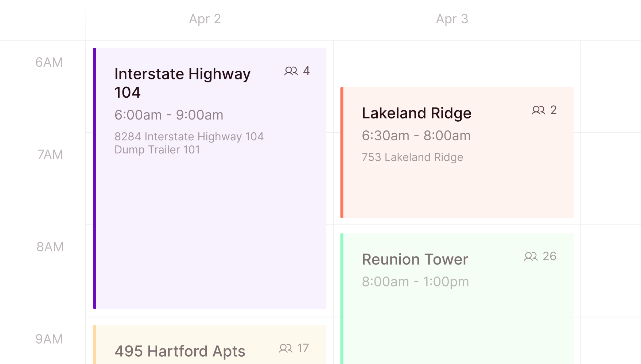Click crew icon on Interstate Highway 104 event

[291, 71]
